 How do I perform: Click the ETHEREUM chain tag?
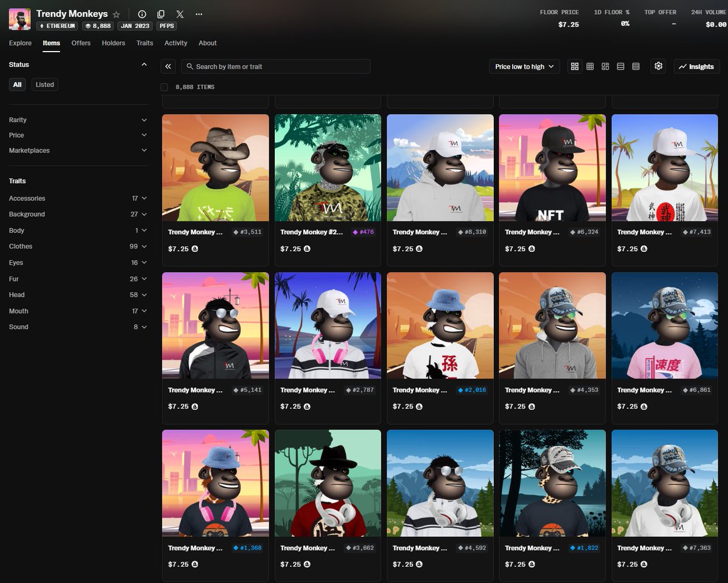[x=58, y=26]
